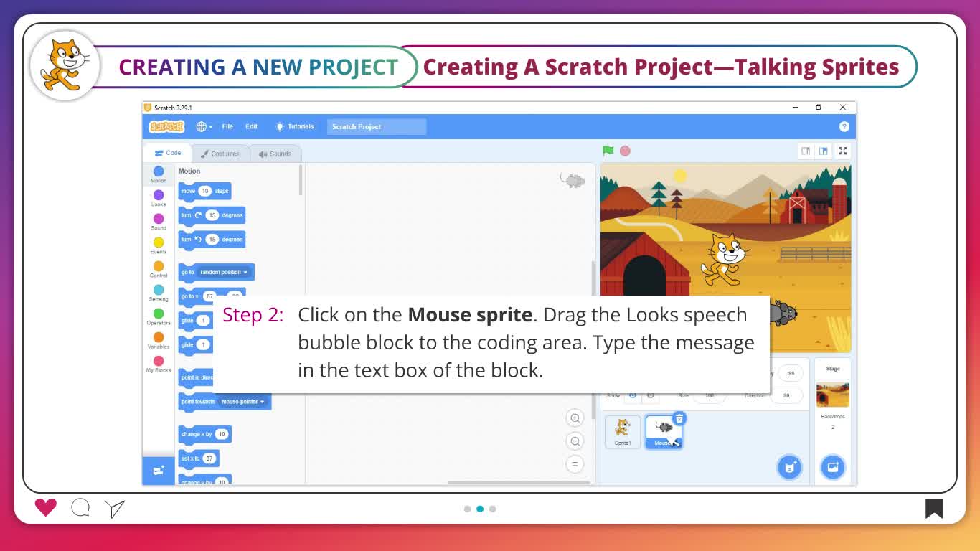Select the Mouse sprite thumbnail
Screen dimensions: 980x551
pyautogui.click(x=664, y=432)
